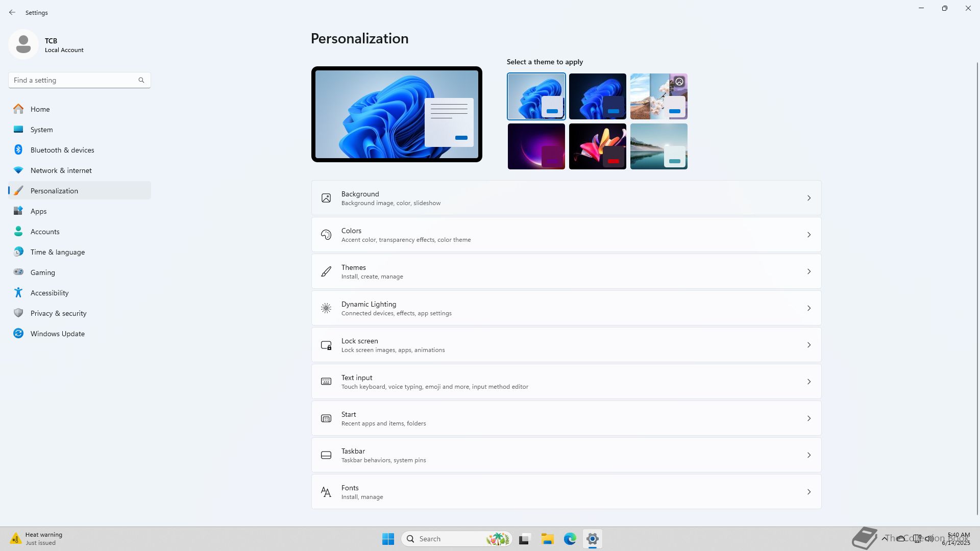
Task: Switch to the Gaming section
Action: coord(42,272)
